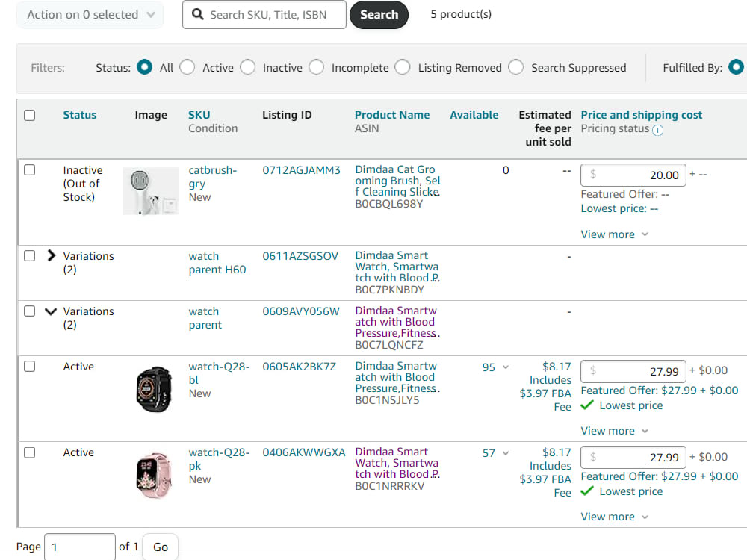Open the cat brush product thumbnail
This screenshot has width=747, height=560.
coord(151,191)
